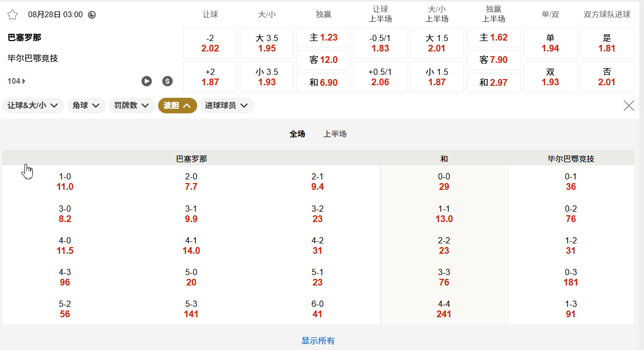Pick draw score 3-3 at 76
The image size is (644, 350).
coord(444,277)
